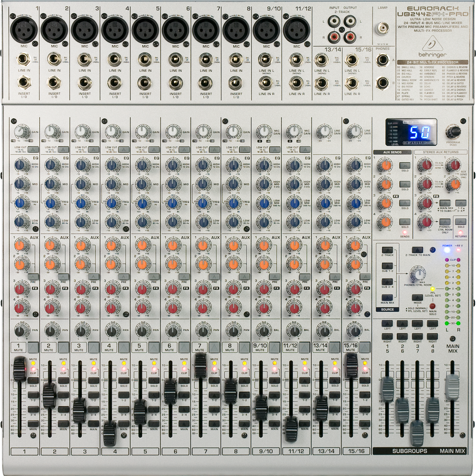Click channel 2 blue FREQ knob

(x=50, y=203)
